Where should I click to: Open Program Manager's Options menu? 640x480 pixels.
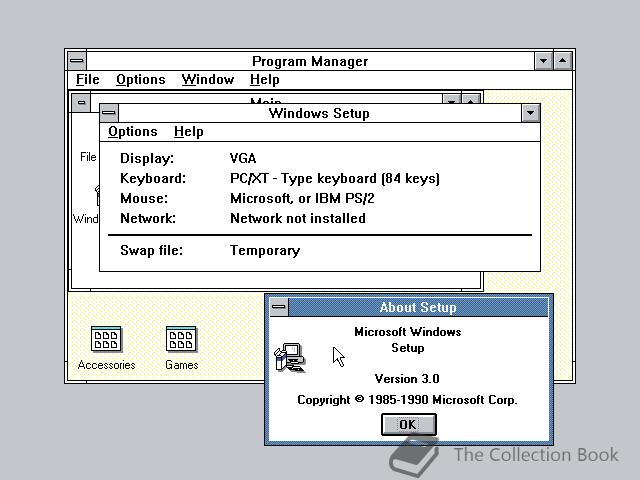(141, 80)
